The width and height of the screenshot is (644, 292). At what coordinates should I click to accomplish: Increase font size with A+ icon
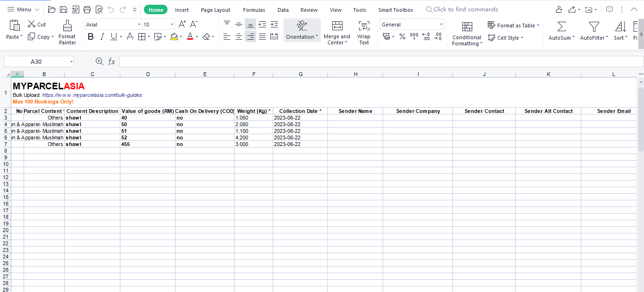[x=182, y=25]
